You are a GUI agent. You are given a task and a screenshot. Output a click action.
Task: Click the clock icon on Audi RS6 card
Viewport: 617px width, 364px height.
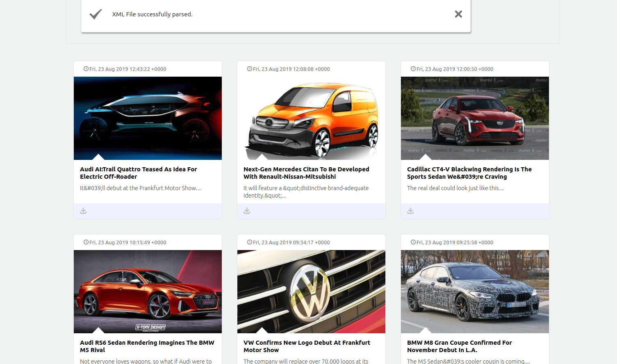pyautogui.click(x=86, y=242)
